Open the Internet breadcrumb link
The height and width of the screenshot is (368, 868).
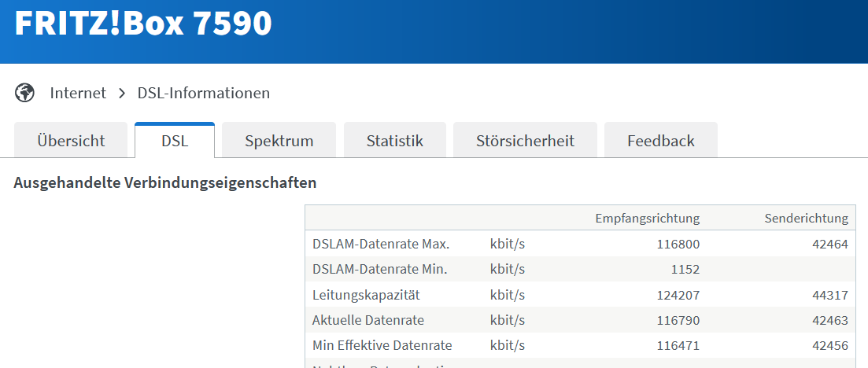click(78, 93)
